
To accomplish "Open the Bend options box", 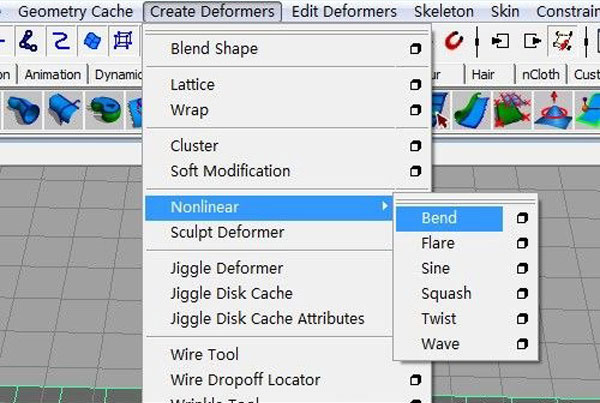I will [x=521, y=218].
